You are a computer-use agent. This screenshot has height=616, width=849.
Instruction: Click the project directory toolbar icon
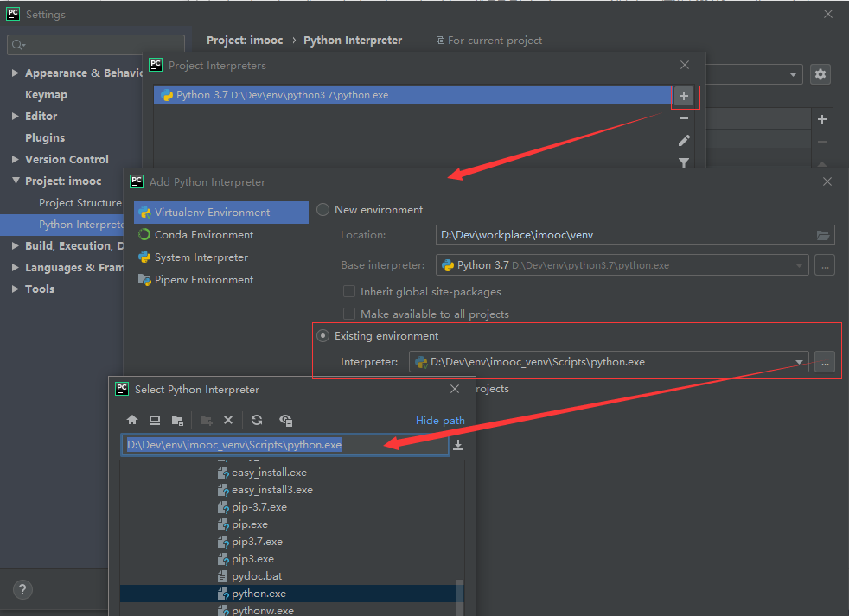tap(177, 420)
